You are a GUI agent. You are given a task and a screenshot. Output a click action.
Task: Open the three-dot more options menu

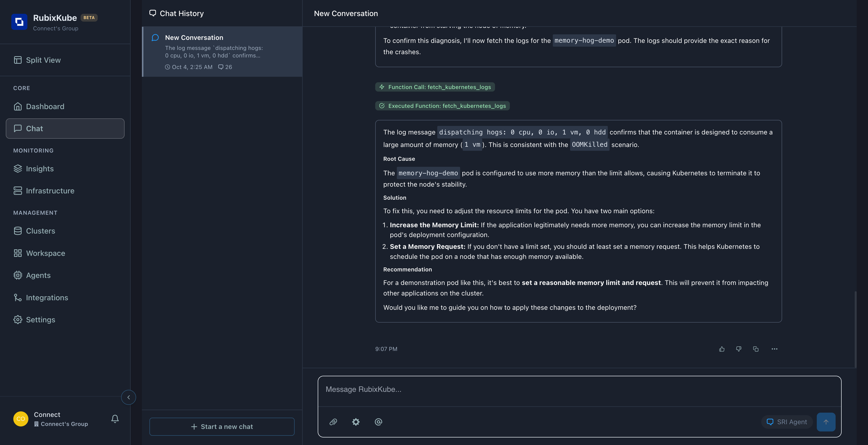tap(774, 349)
